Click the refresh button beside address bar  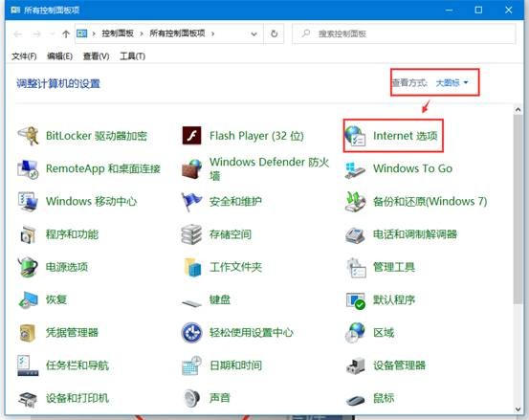coord(275,33)
